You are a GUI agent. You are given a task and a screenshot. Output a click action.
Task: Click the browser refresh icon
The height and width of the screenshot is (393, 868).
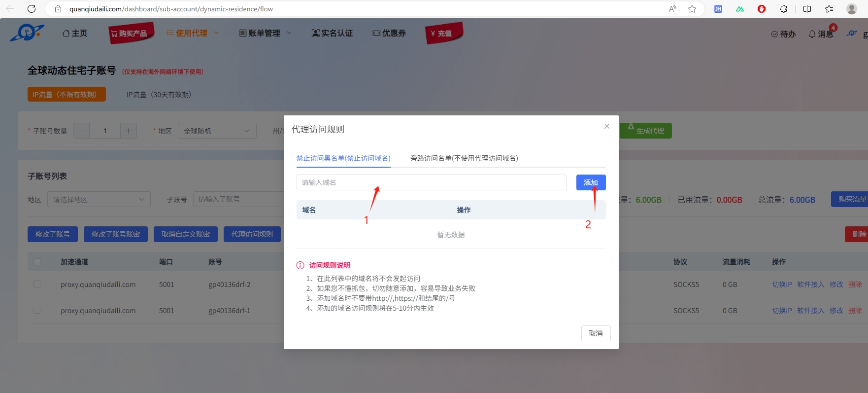coord(32,9)
